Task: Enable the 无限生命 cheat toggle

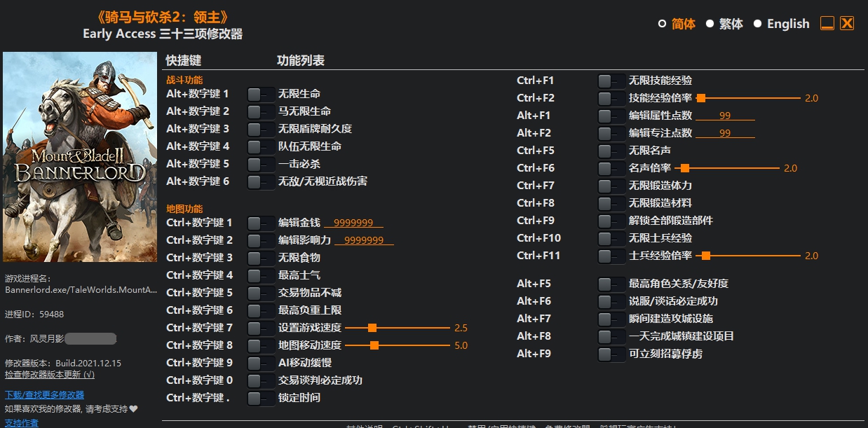Action: click(x=261, y=93)
